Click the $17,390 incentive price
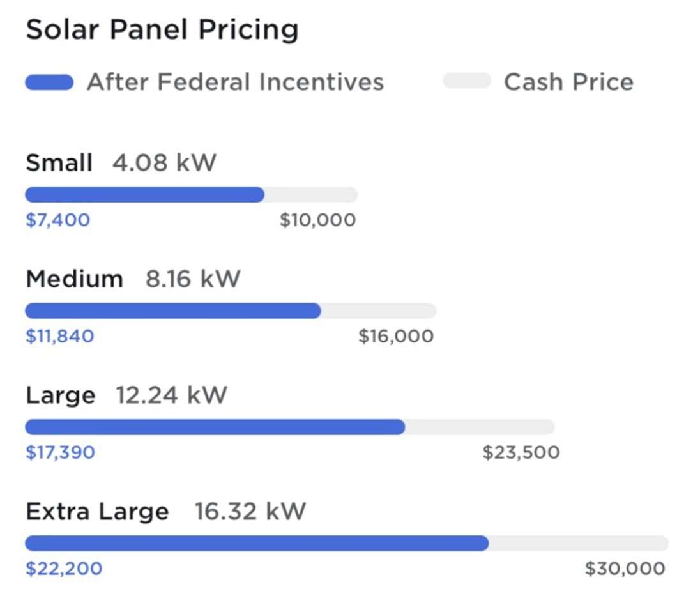The image size is (700, 598). 60,453
